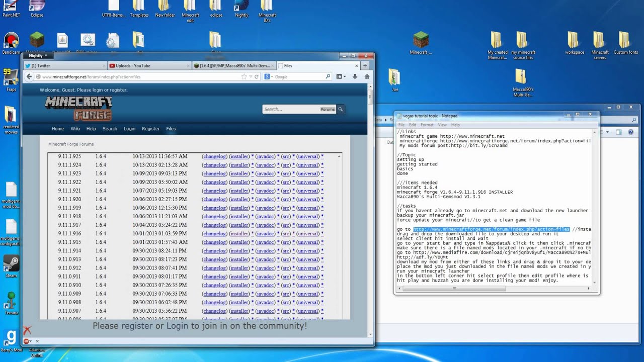The image size is (644, 362).
Task: Open the Home link in forum navbar
Action: pyautogui.click(x=58, y=129)
